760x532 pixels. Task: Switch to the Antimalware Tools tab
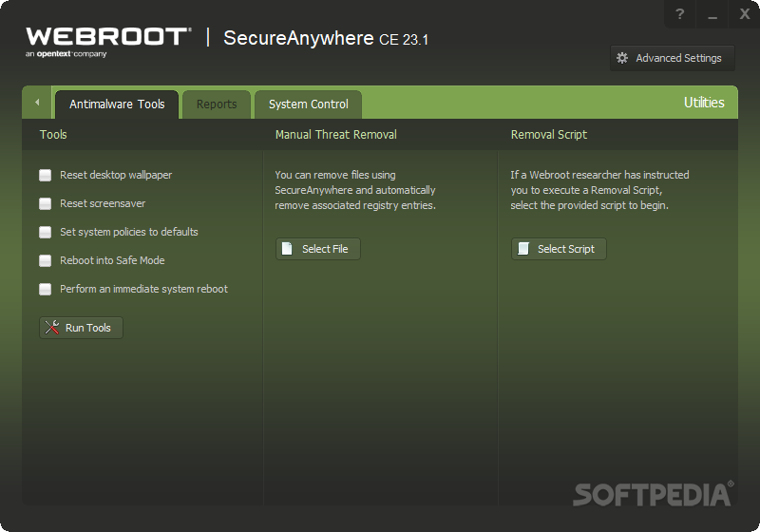pyautogui.click(x=117, y=104)
